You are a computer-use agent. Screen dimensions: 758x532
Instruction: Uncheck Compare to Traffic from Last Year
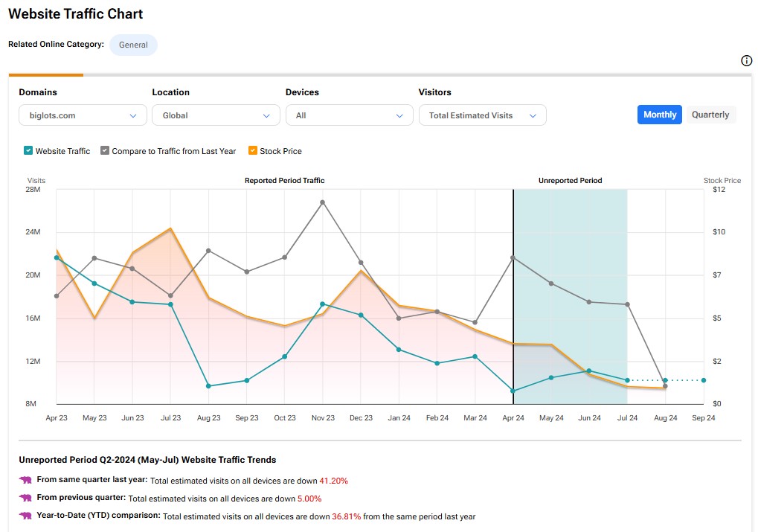(x=105, y=151)
